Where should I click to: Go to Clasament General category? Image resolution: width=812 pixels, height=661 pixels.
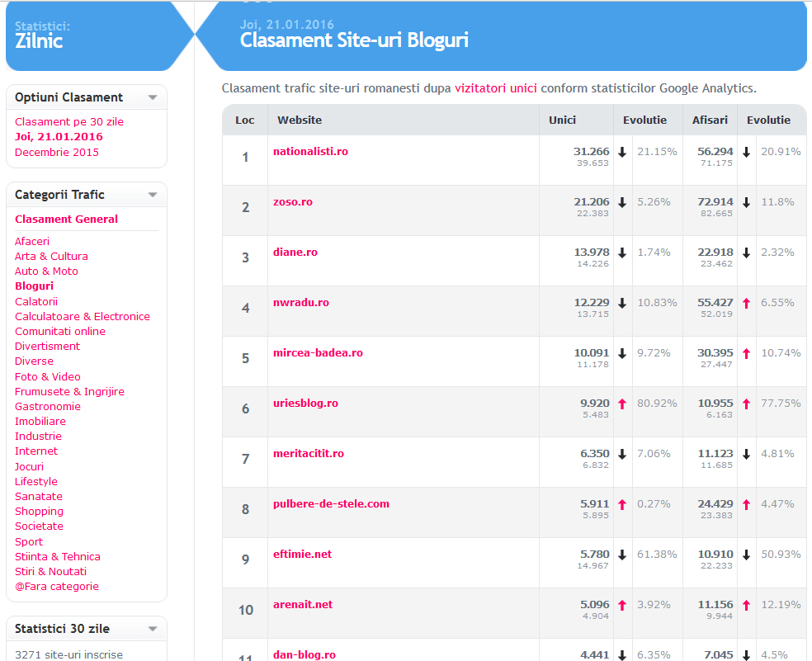coord(66,220)
